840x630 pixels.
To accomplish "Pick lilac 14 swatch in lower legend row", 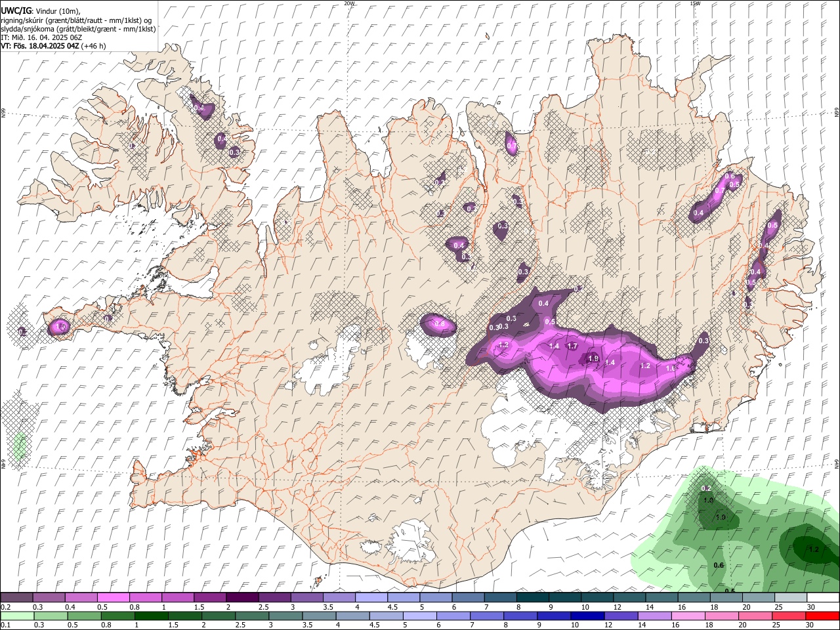I will click(655, 616).
